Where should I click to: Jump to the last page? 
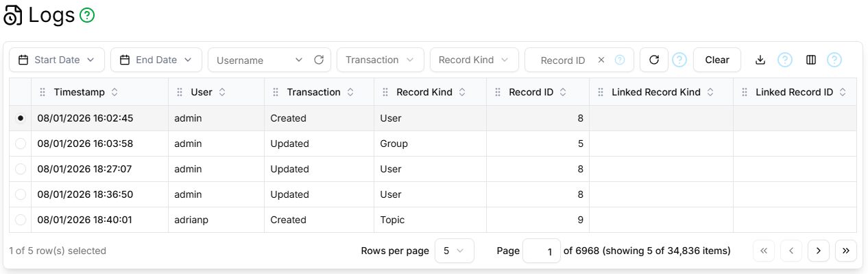pyautogui.click(x=846, y=251)
